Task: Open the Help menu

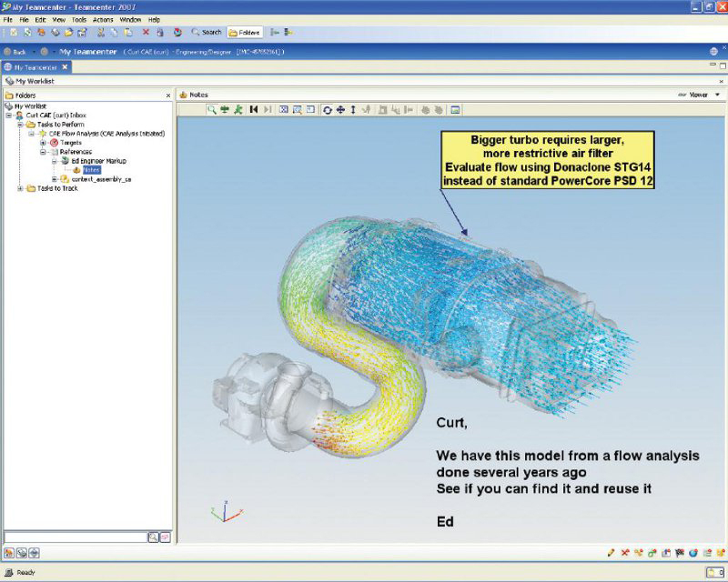Action: 154,20
